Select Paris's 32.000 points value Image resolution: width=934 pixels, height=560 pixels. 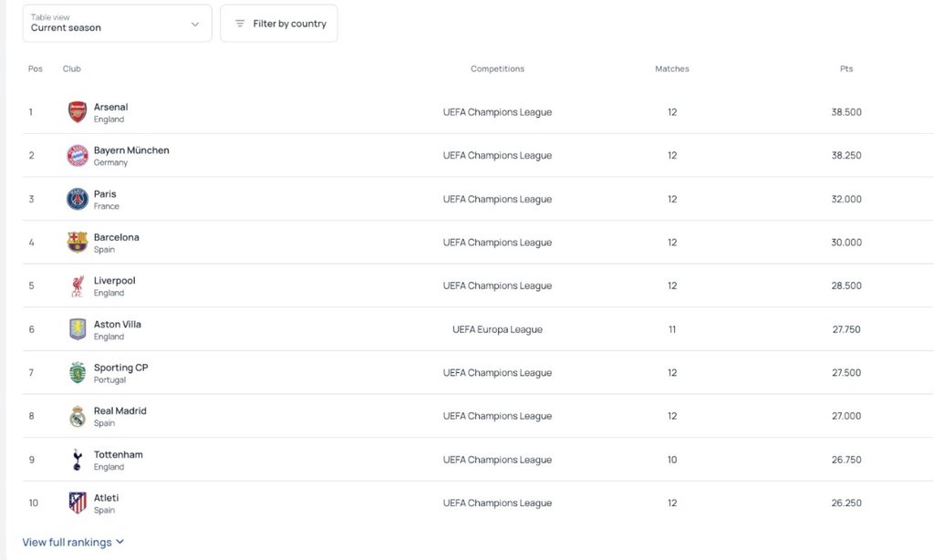tap(846, 199)
